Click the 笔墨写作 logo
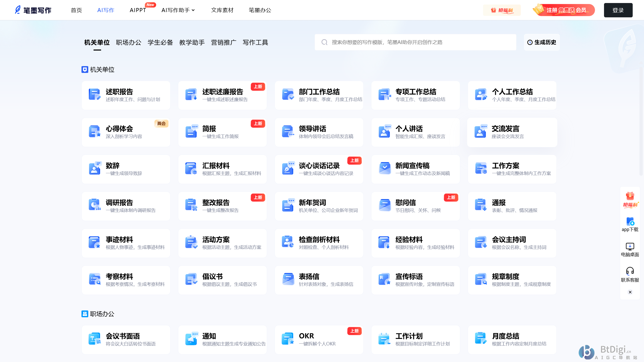Screen dimensions: 644x362 pyautogui.click(x=33, y=10)
